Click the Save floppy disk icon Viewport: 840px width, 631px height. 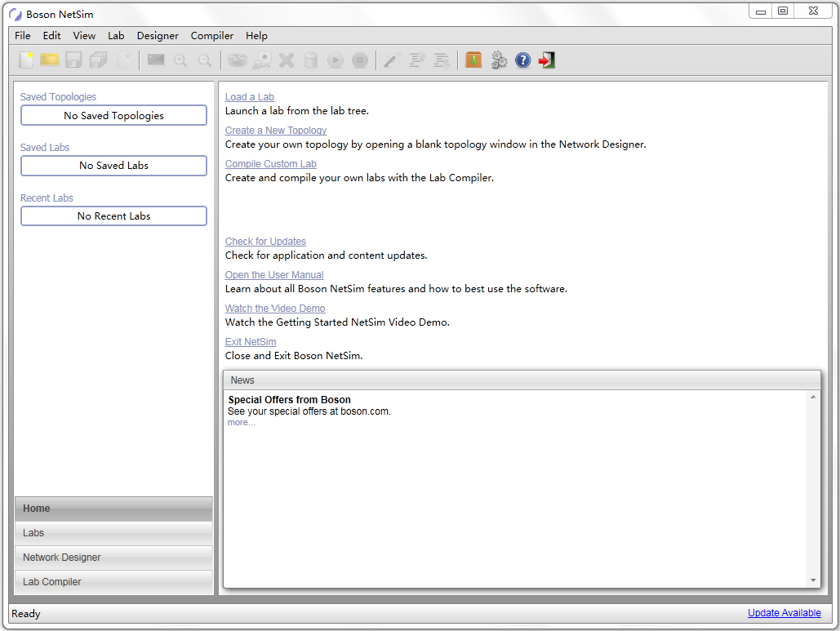click(x=74, y=60)
